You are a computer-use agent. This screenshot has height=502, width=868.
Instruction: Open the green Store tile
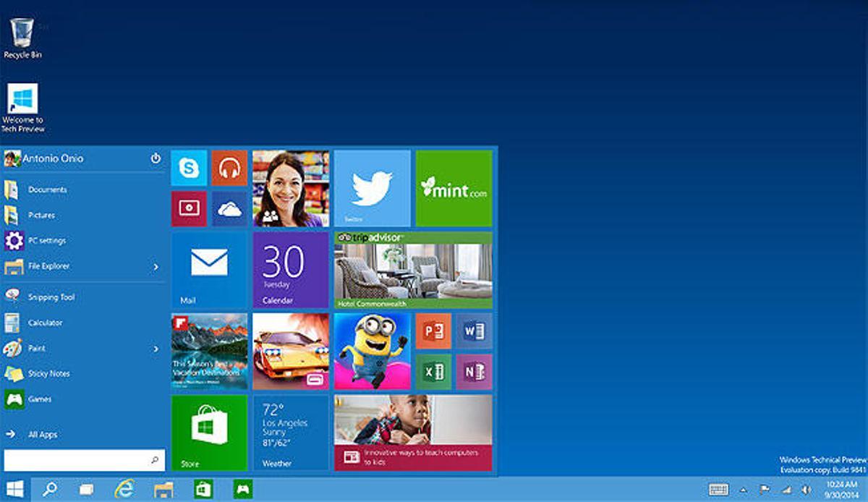tap(209, 433)
